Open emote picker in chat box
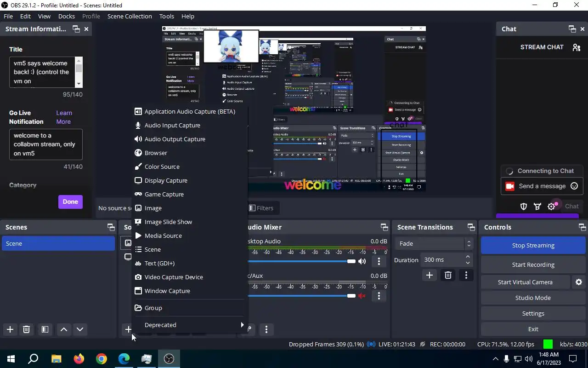 click(x=574, y=186)
